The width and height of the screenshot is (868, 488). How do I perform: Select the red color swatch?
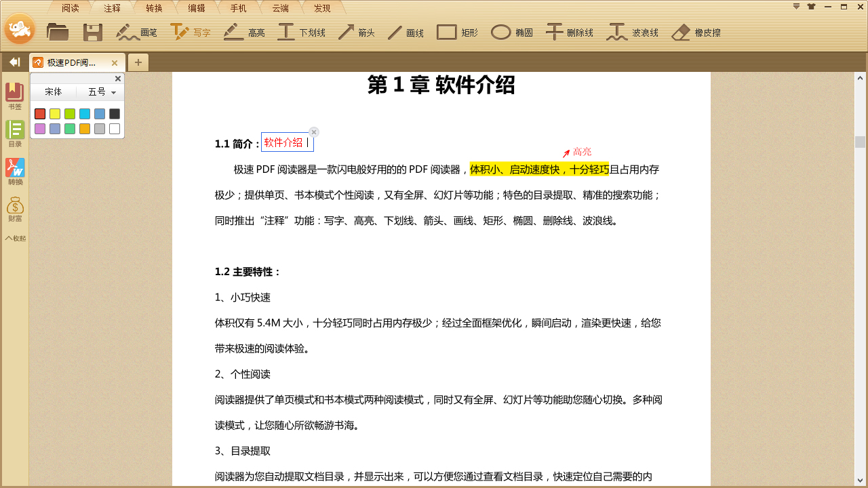(x=39, y=113)
